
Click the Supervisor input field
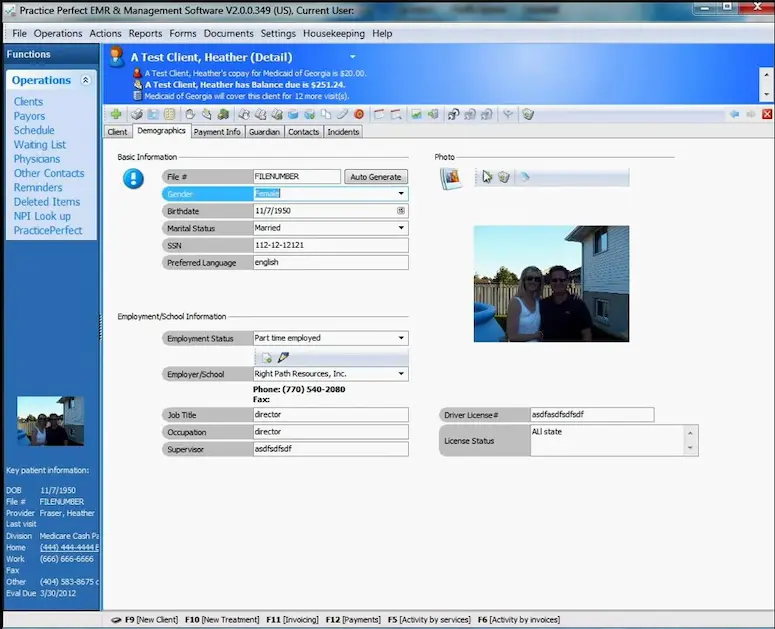coord(331,449)
